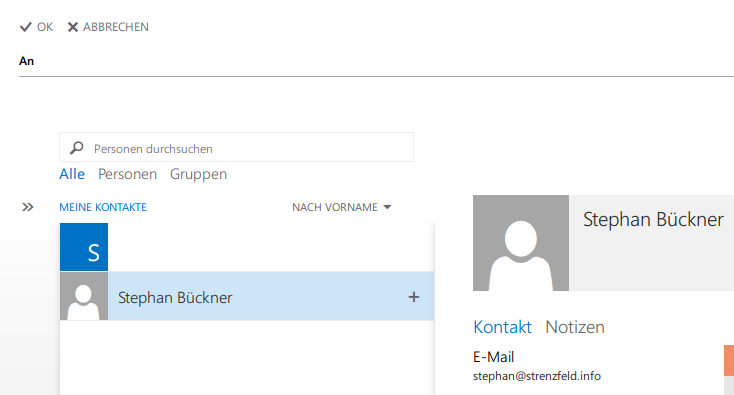
Task: Focus the Personen durchsuchen search field
Action: click(x=236, y=147)
